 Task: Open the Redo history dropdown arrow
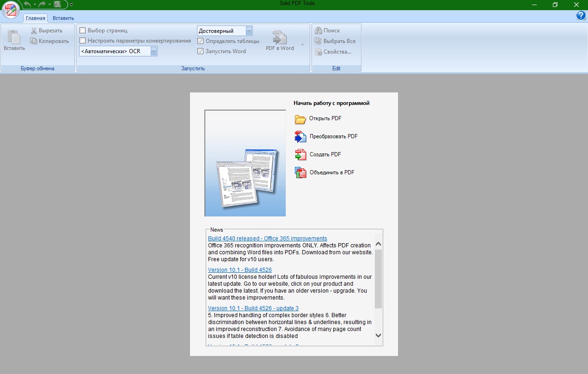(49, 5)
